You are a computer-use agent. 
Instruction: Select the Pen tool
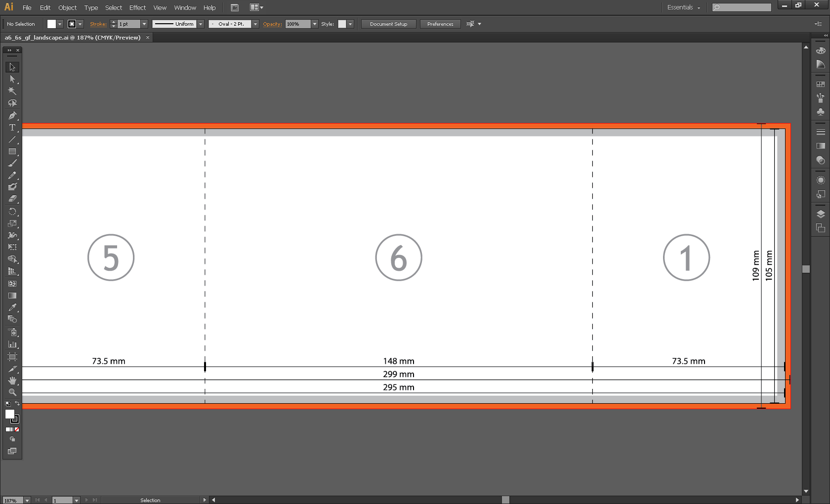pyautogui.click(x=12, y=116)
